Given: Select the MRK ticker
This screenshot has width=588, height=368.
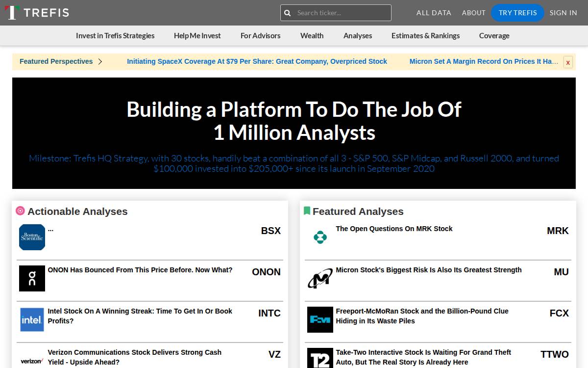Looking at the screenshot, I should 558,231.
